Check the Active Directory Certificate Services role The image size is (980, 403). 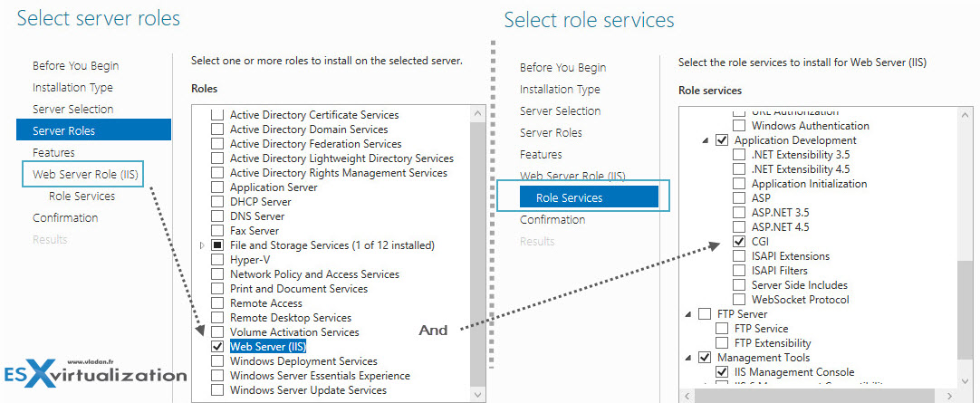pos(216,115)
